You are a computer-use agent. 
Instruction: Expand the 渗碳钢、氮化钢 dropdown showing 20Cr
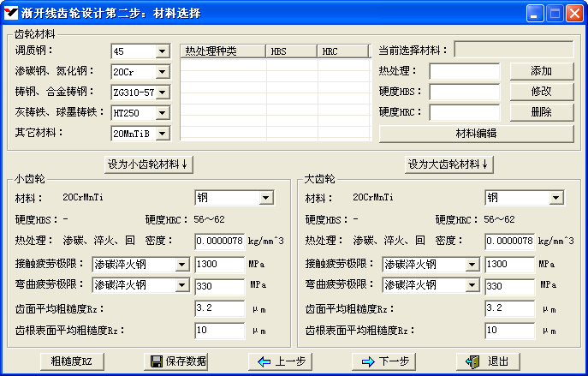[x=163, y=72]
